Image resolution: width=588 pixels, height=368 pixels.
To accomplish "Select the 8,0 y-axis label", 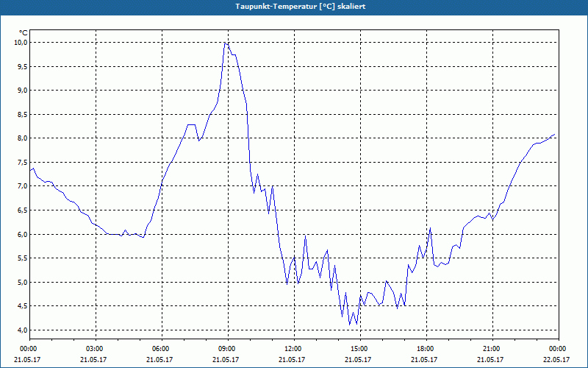I will point(23,138).
